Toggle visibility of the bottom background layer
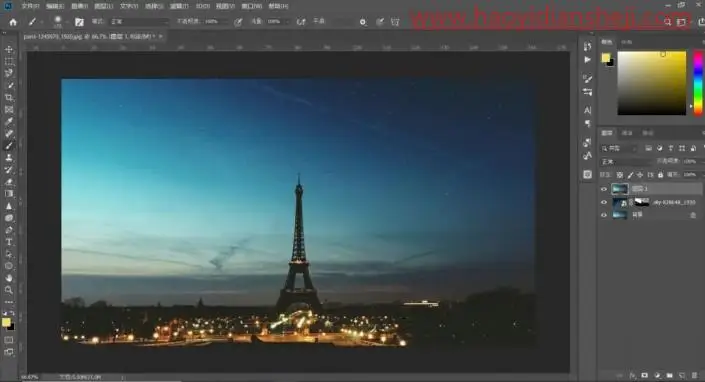 tap(604, 215)
